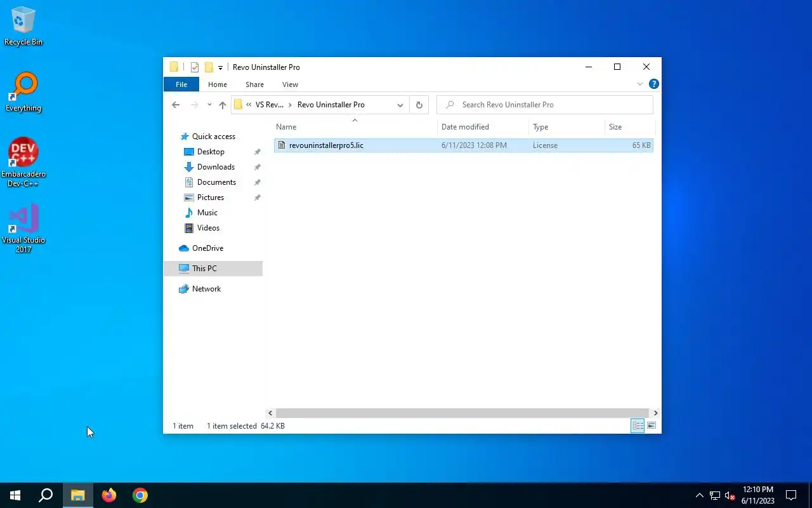The height and width of the screenshot is (508, 812).
Task: Open Documents in the navigation pane
Action: click(216, 182)
